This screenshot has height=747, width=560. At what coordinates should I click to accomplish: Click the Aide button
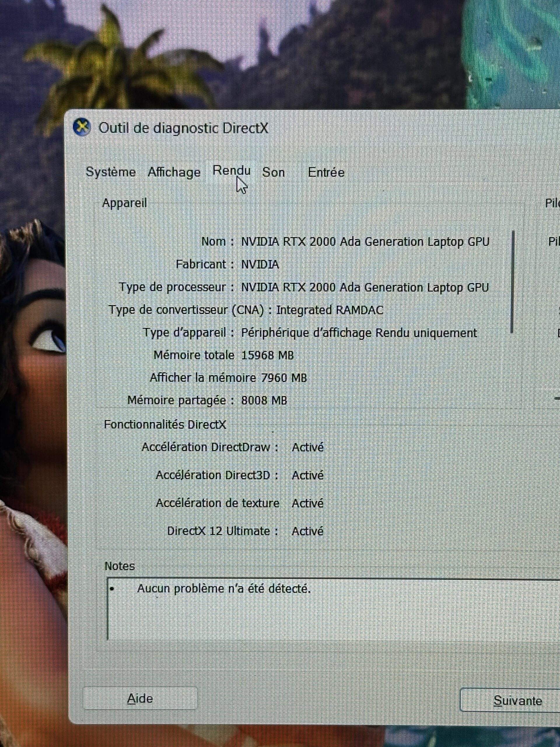140,698
